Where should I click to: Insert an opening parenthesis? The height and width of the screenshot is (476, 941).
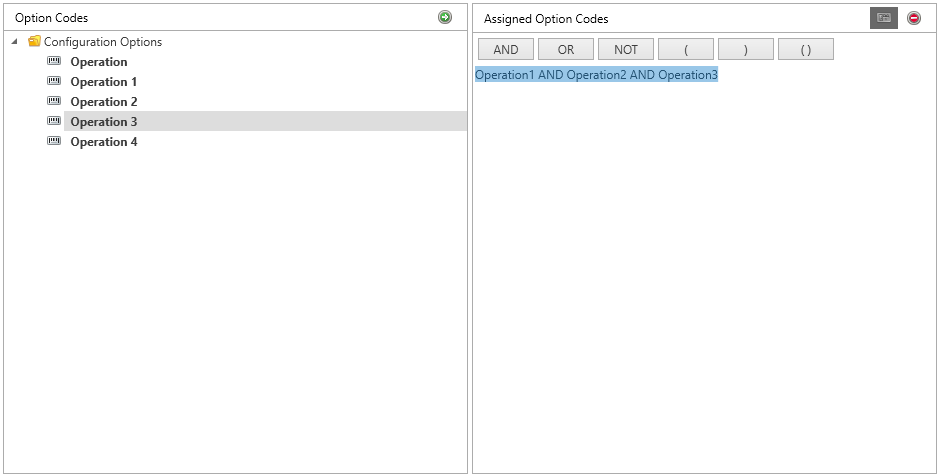click(686, 50)
